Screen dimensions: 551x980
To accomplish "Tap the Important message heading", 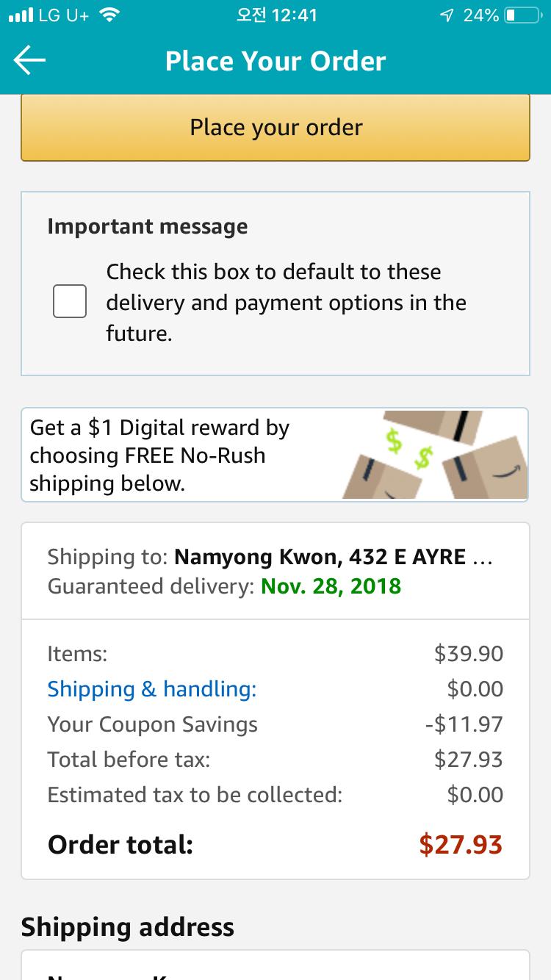I will [148, 226].
